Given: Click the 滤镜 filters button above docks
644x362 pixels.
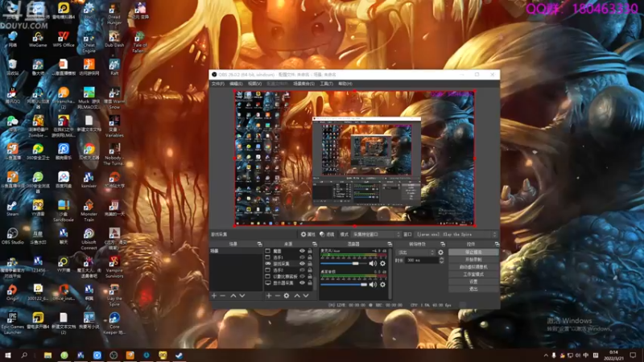Looking at the screenshot, I should [328, 234].
